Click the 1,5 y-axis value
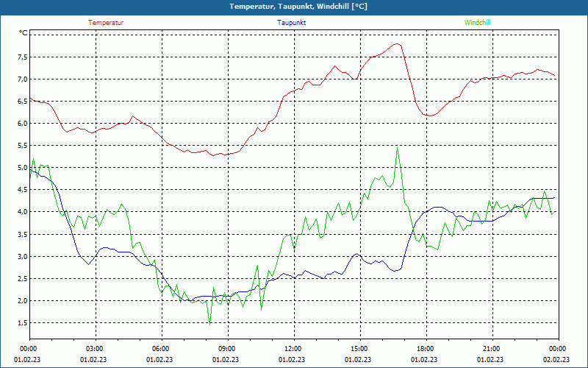Image resolution: width=588 pixels, height=368 pixels. tap(23, 323)
